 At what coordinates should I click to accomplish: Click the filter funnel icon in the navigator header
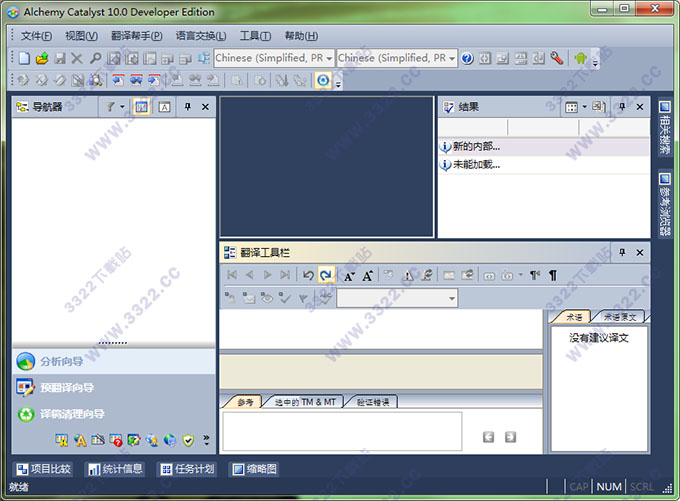(x=111, y=107)
